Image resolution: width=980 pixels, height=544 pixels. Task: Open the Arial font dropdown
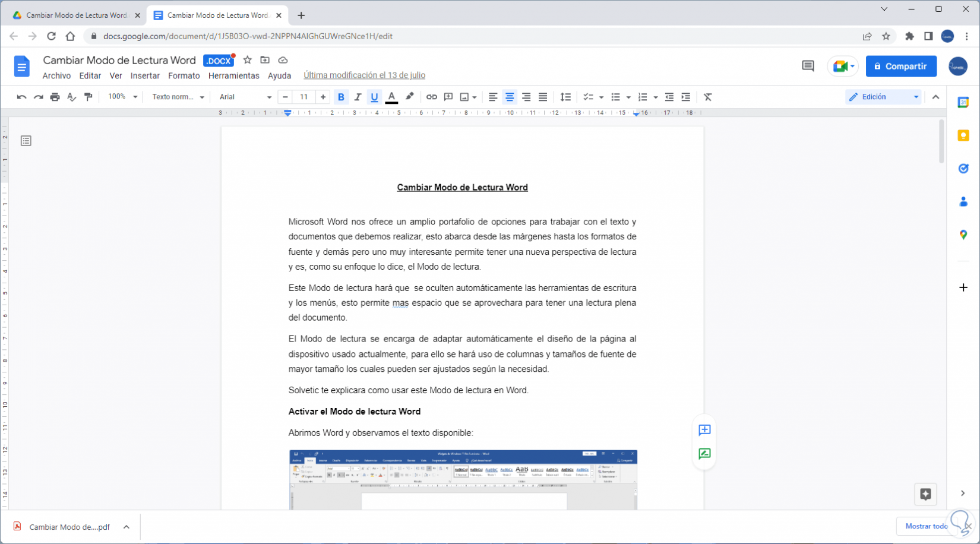[245, 97]
